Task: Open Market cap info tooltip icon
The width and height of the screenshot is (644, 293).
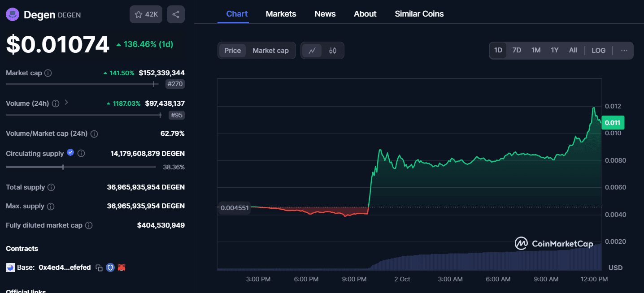Action: coord(48,73)
